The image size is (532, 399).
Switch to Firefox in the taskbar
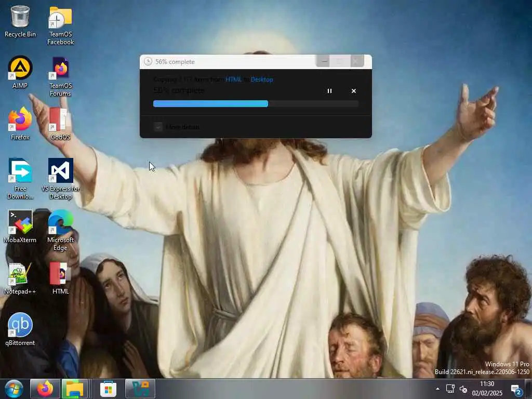pyautogui.click(x=45, y=389)
